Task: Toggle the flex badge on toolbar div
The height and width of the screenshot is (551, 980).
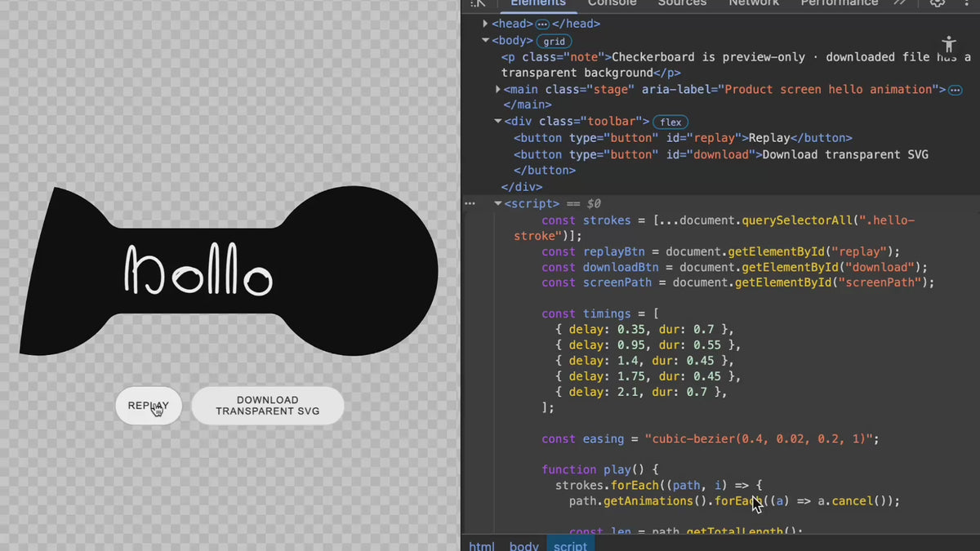Action: 670,122
